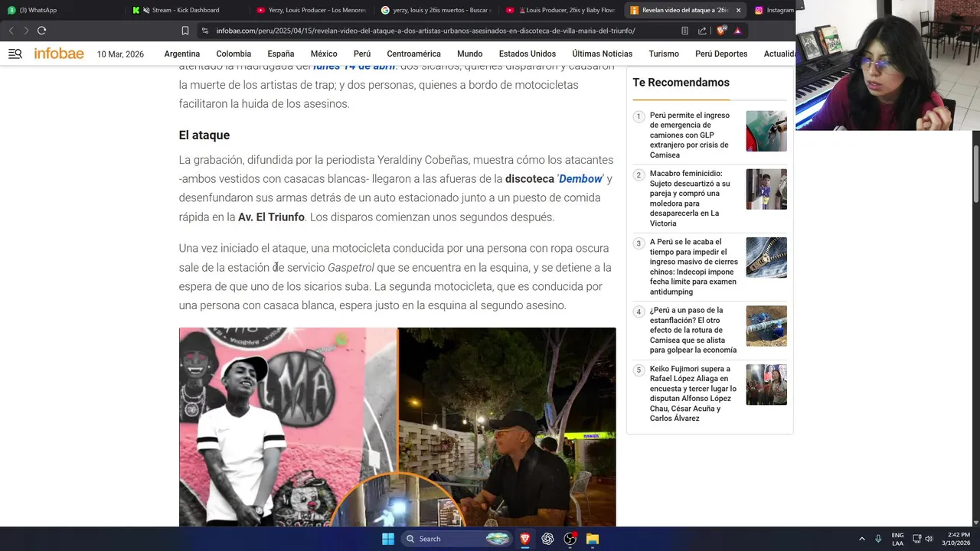This screenshot has width=980, height=551.
Task: Go back with the browser back arrow
Action: click(x=11, y=31)
